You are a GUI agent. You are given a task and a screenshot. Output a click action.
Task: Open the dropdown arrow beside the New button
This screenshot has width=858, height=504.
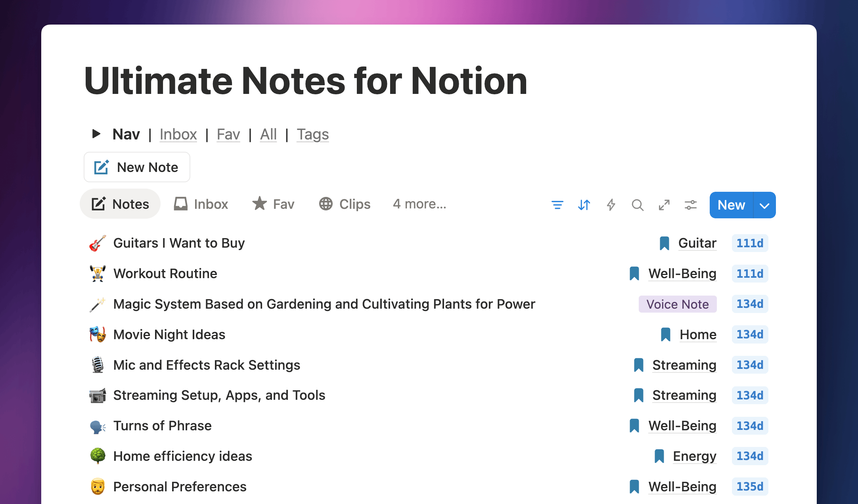(x=764, y=205)
